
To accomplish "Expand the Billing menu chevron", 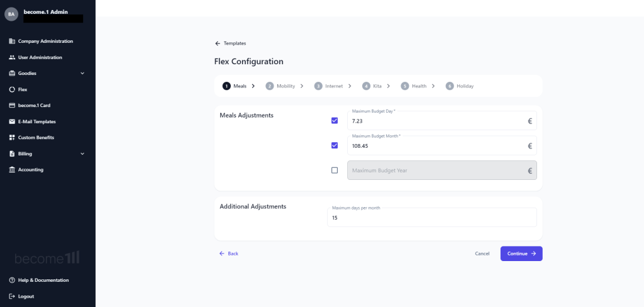I will (x=82, y=153).
